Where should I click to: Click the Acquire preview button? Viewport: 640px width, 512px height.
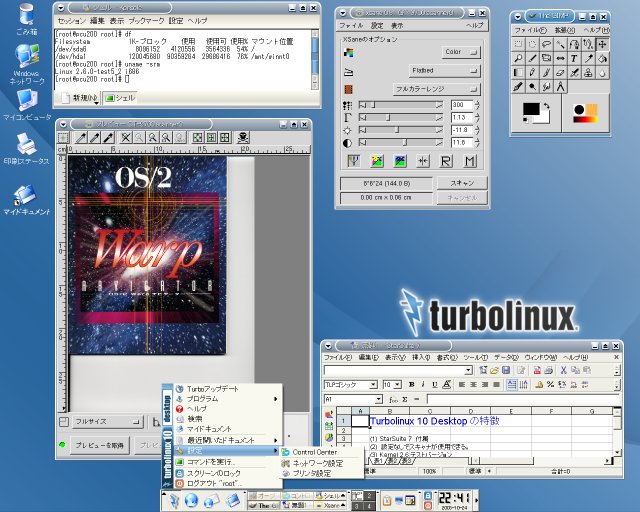coord(100,445)
